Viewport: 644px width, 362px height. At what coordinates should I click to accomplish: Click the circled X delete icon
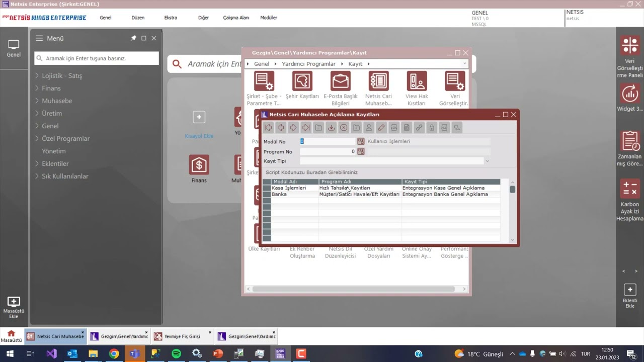point(344,128)
